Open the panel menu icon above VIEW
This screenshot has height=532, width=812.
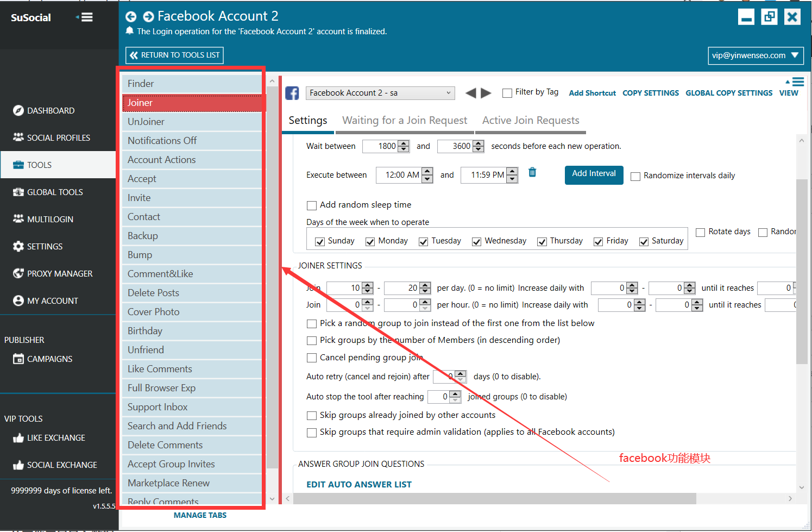[x=795, y=82]
